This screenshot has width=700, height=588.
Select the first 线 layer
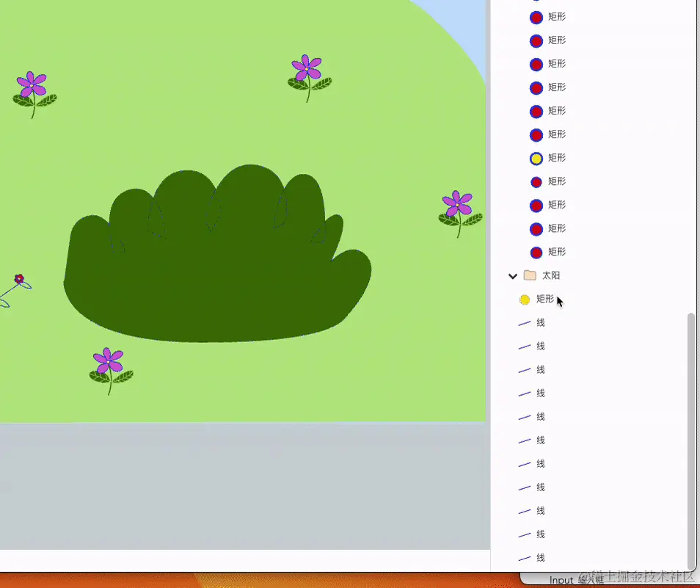540,322
